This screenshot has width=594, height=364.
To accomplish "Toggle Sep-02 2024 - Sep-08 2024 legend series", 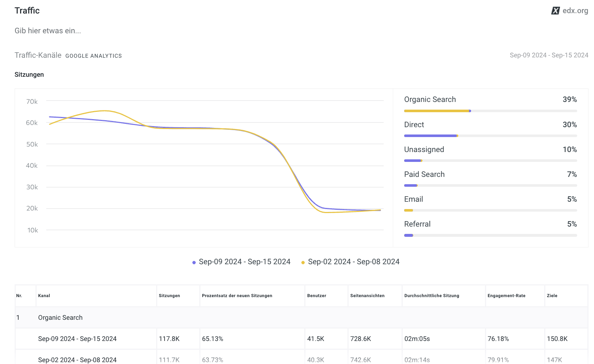I will point(350,262).
